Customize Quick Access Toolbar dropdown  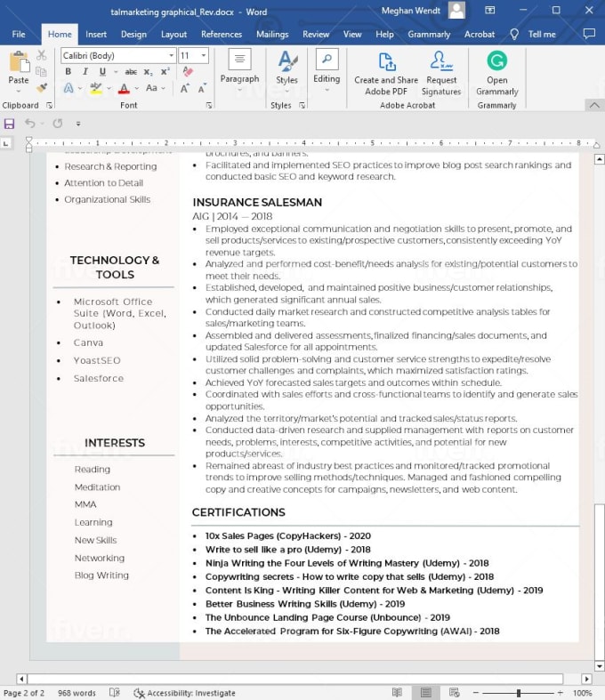(78, 124)
